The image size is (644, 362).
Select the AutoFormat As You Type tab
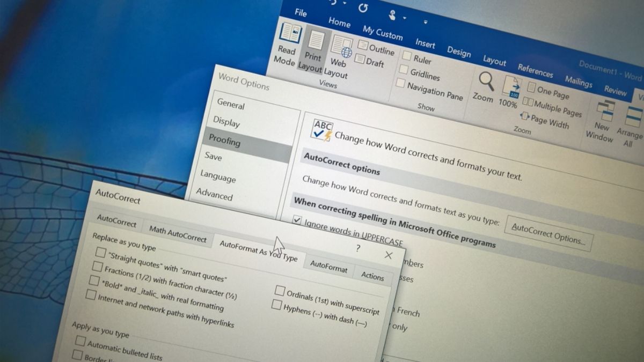point(258,250)
